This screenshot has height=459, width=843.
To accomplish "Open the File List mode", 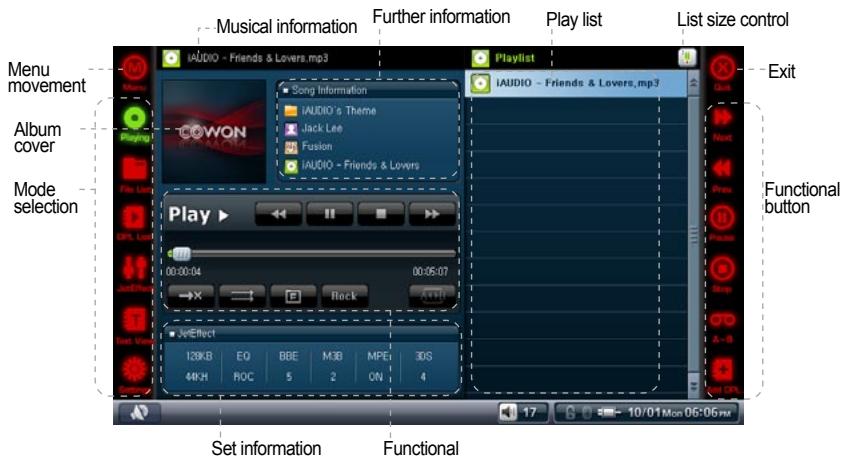I will pyautogui.click(x=134, y=169).
